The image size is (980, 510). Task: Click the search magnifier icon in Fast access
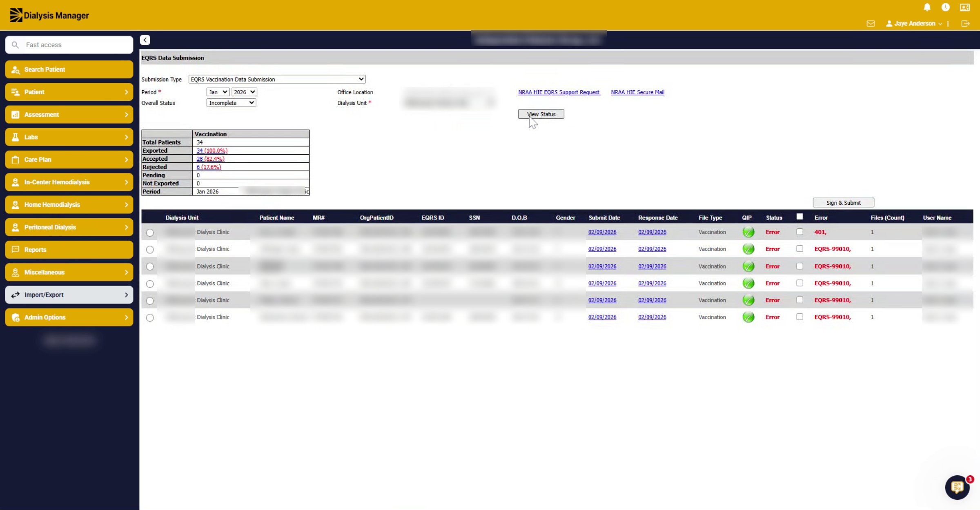click(x=15, y=45)
